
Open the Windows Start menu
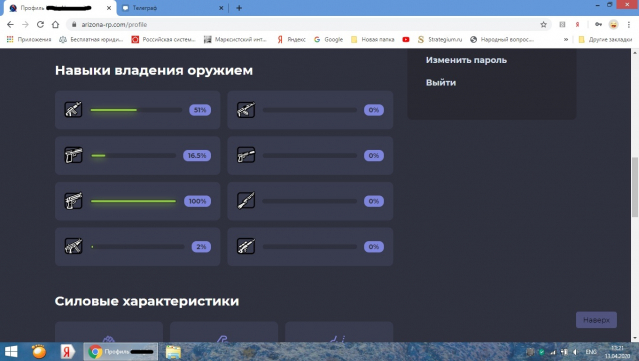point(11,352)
